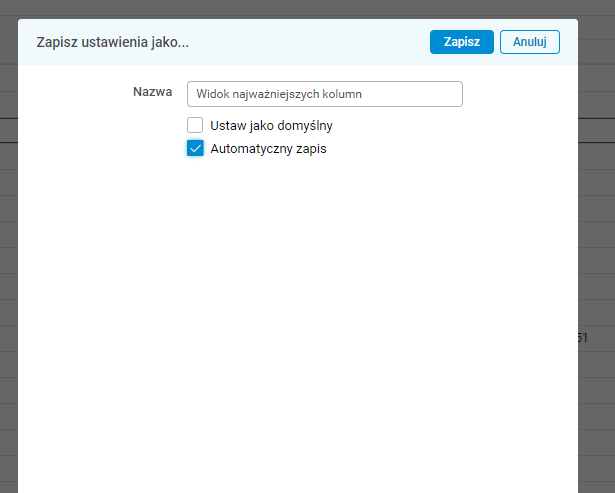Screen dimensions: 615x493
Task: Click the Zapisz button
Action: (x=461, y=42)
